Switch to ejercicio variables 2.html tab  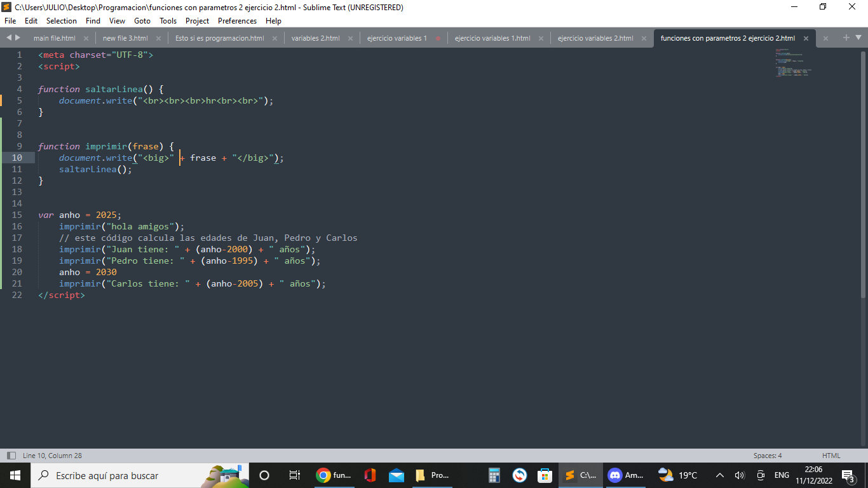(595, 38)
